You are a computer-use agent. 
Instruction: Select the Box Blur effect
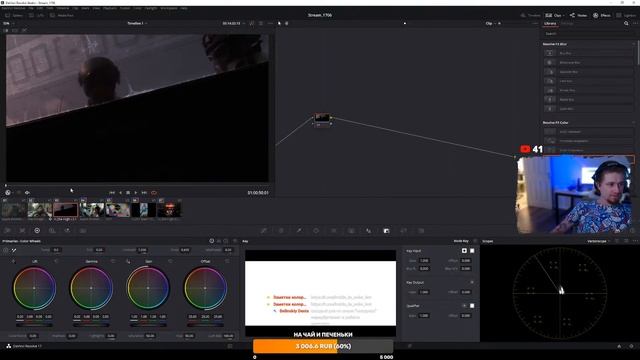588,53
